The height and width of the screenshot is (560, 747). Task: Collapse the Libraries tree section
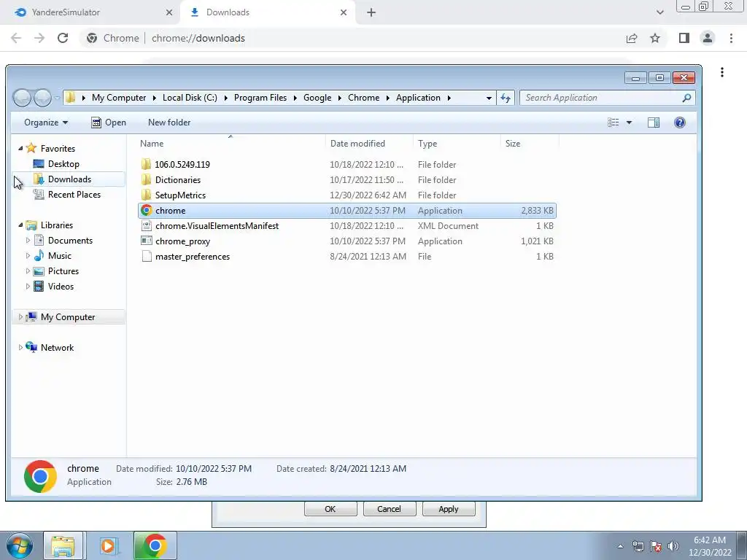click(20, 225)
